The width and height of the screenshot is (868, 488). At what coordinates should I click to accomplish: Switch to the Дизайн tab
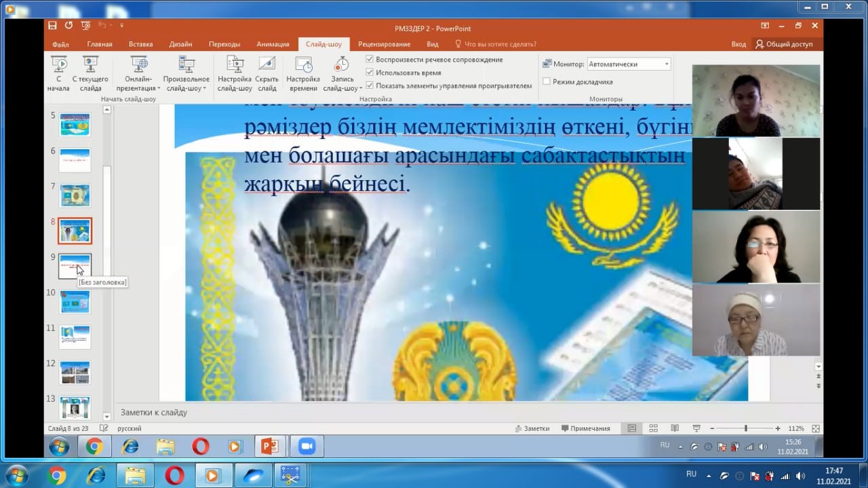tap(180, 44)
